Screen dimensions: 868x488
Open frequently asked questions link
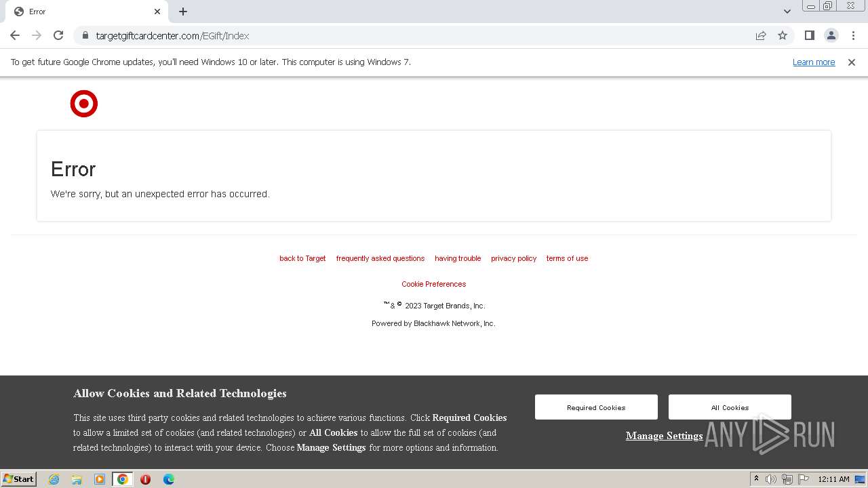pyautogui.click(x=380, y=258)
